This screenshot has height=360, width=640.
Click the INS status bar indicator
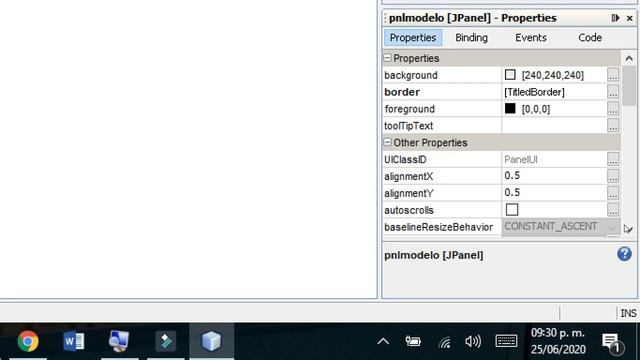tap(628, 313)
